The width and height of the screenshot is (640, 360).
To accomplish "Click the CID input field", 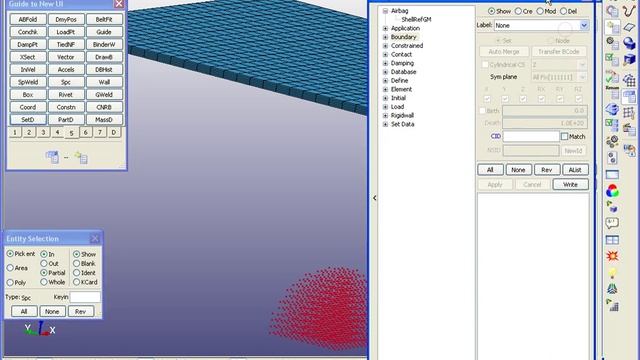I will tap(531, 136).
